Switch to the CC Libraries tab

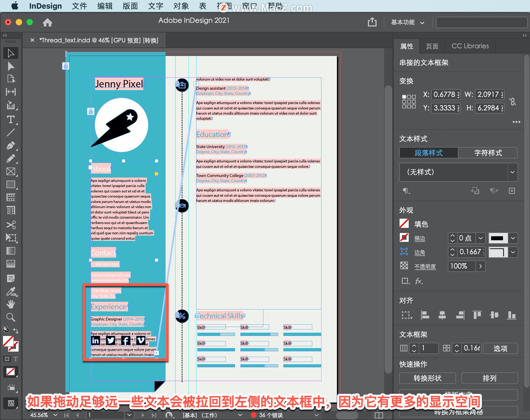pyautogui.click(x=470, y=46)
